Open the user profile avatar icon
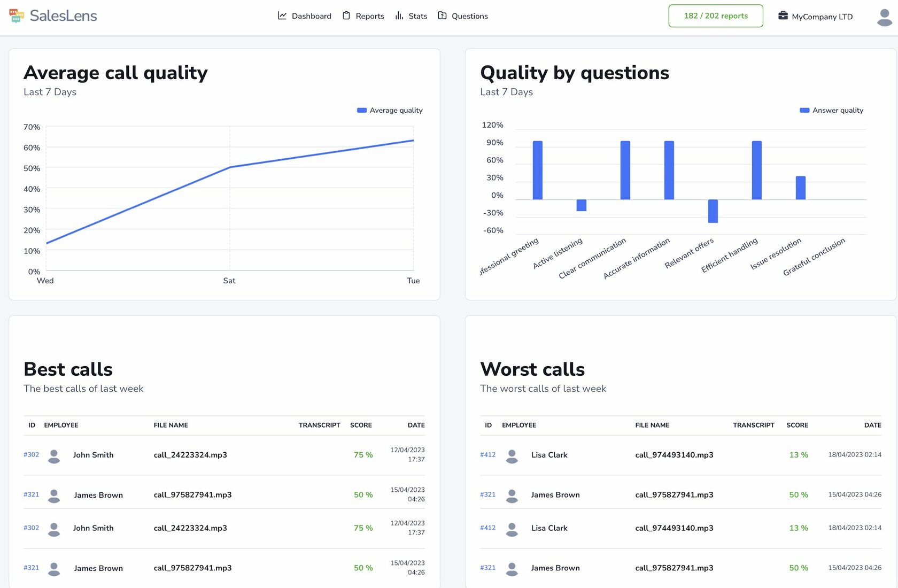Screen dimensions: 898x588 [x=884, y=16]
